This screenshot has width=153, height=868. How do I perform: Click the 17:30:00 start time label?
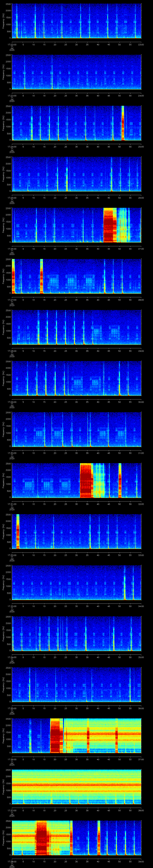click(12, 453)
